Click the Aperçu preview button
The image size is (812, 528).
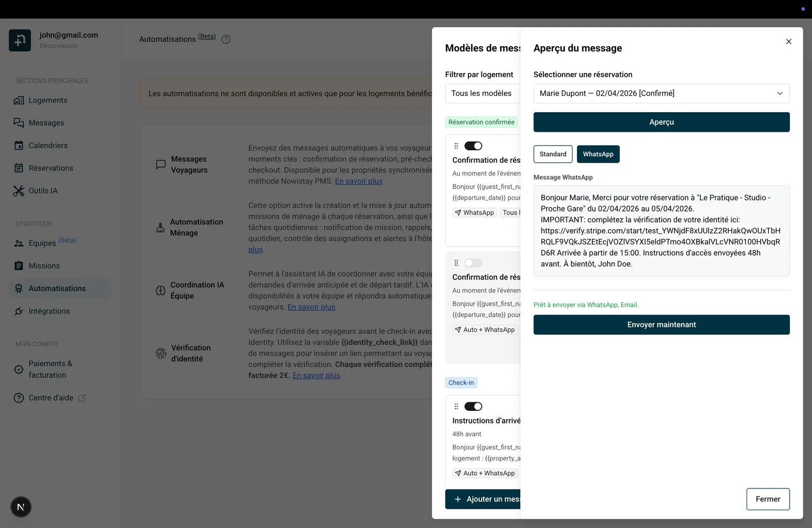point(661,122)
